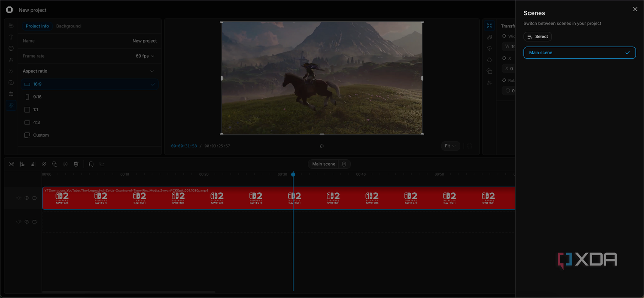Click the app logo beside New project
Viewport: 644px width, 298px height.
coord(9,10)
